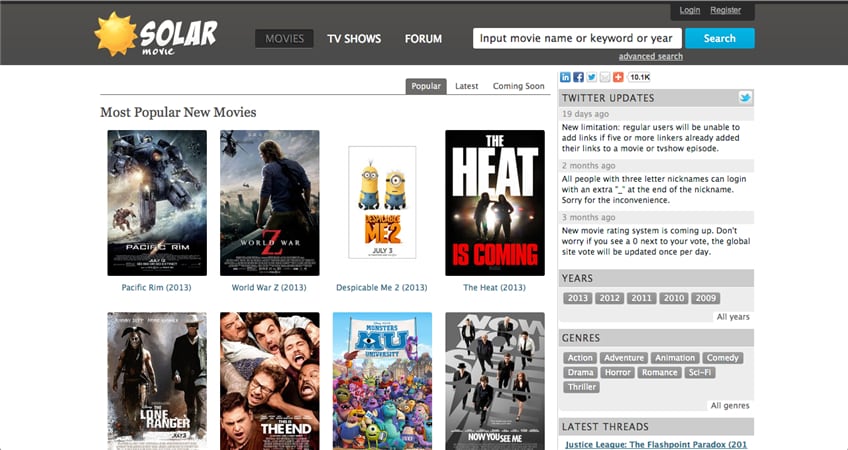The height and width of the screenshot is (450, 848).
Task: Open The Heat poster
Action: tap(495, 203)
